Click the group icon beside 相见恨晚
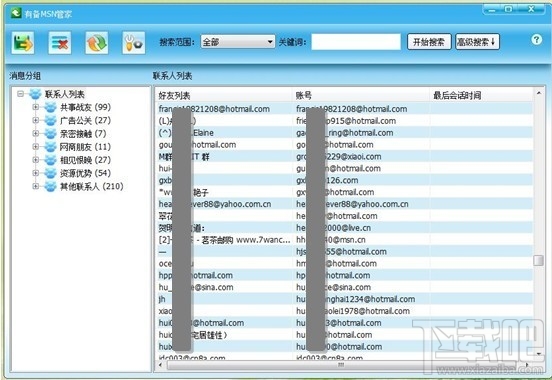This screenshot has width=552, height=380. [x=50, y=160]
